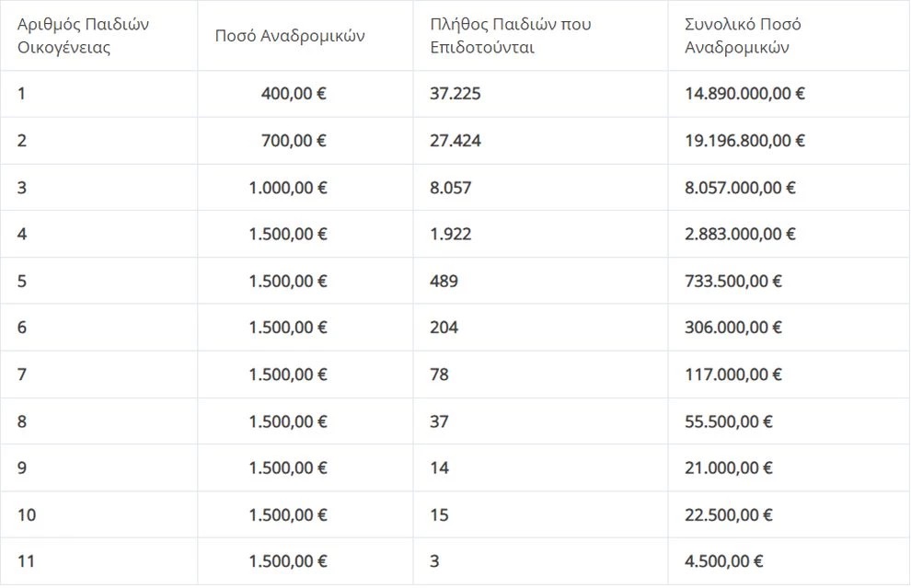Click the 1.000,00 € amount cell
Viewport: 911px width, 588px height.
point(287,188)
